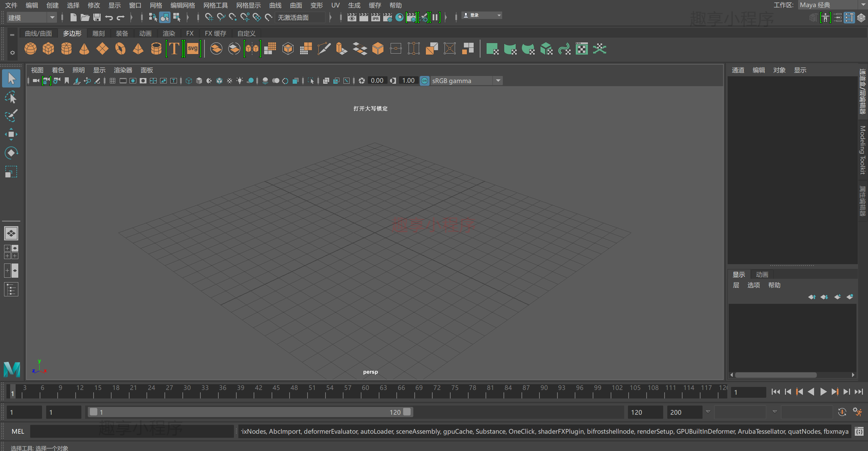Screen dimensions: 868x451
Task: Switch to the 动画 layer editor tab
Action: click(x=762, y=274)
